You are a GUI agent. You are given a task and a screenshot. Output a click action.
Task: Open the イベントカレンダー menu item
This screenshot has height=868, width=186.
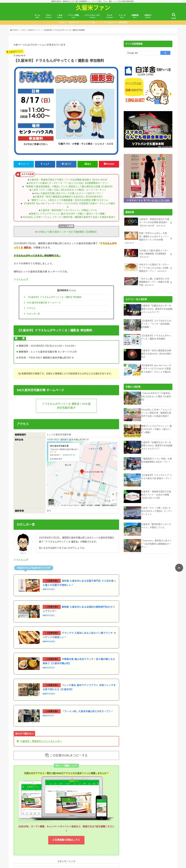(93, 16)
